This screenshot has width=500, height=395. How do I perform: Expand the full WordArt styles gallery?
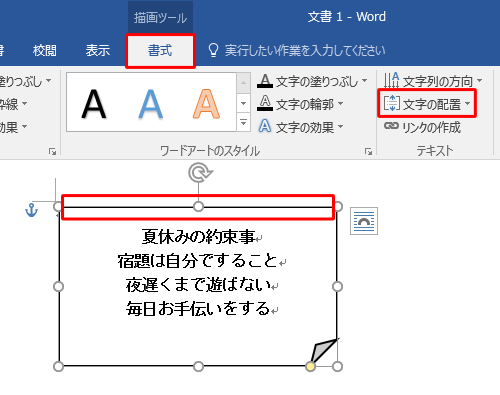(244, 122)
